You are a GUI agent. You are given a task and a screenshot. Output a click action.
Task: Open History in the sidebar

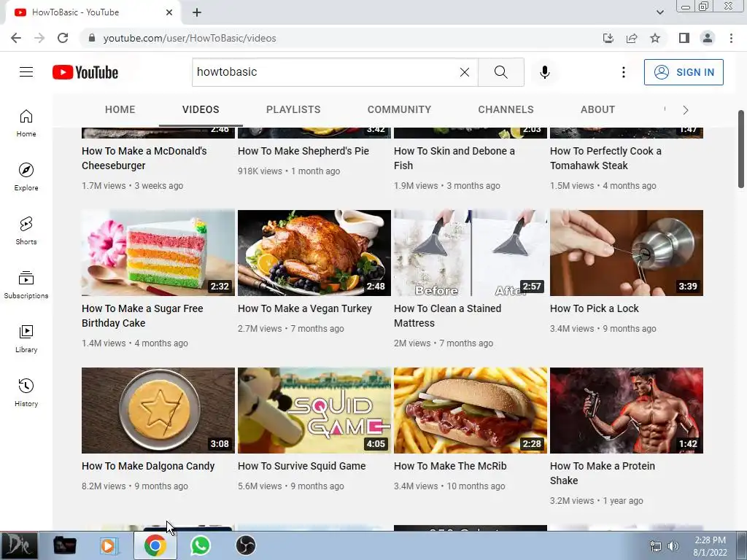click(x=26, y=392)
